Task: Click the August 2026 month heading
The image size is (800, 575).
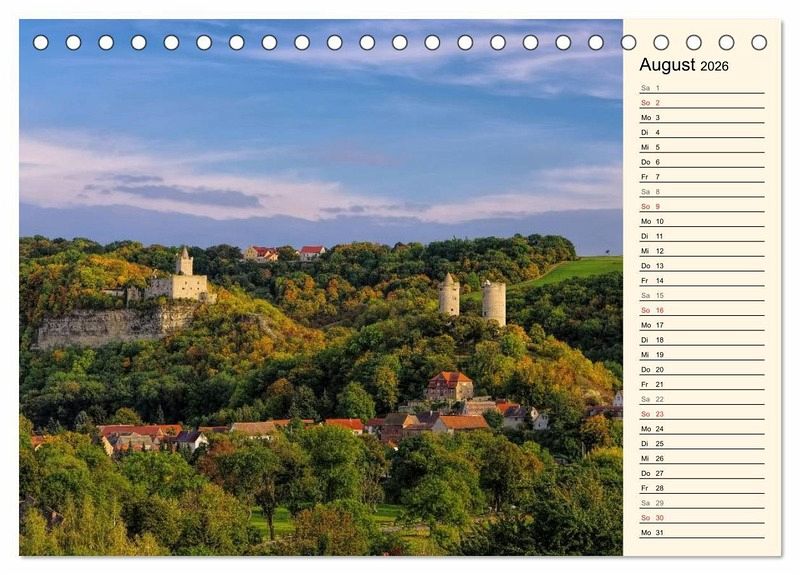Action: click(x=684, y=65)
